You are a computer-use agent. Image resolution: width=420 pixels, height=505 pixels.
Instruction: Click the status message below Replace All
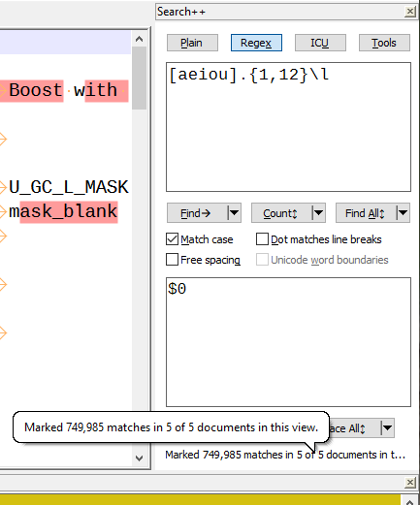pos(285,455)
